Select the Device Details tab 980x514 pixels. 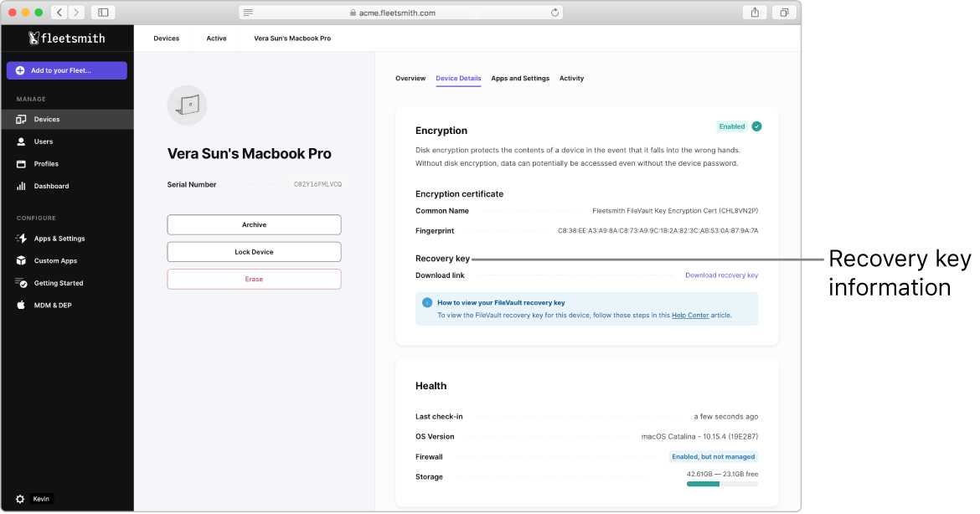(x=458, y=79)
